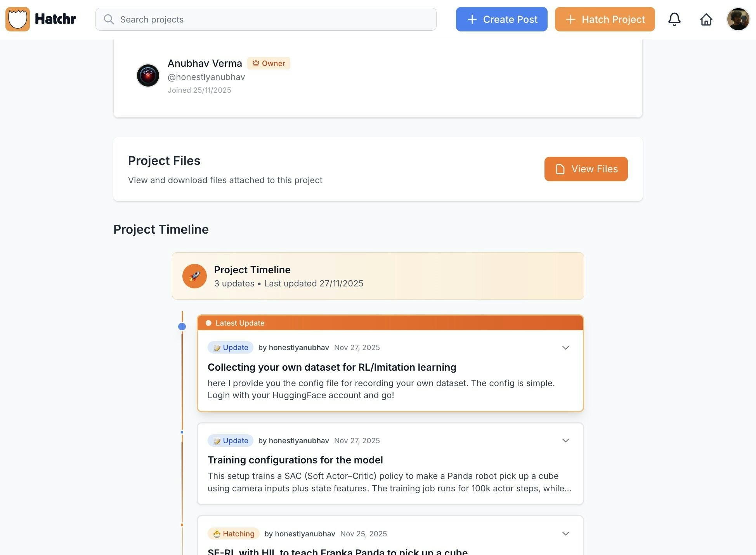Open your profile avatar menu
Screen dimensions: 756x555
(738, 19)
